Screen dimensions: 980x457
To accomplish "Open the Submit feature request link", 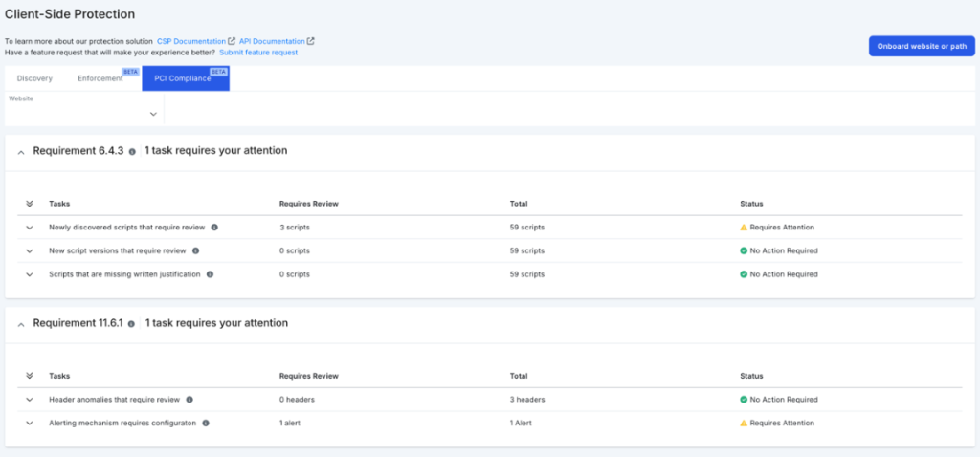I will pyautogui.click(x=258, y=53).
